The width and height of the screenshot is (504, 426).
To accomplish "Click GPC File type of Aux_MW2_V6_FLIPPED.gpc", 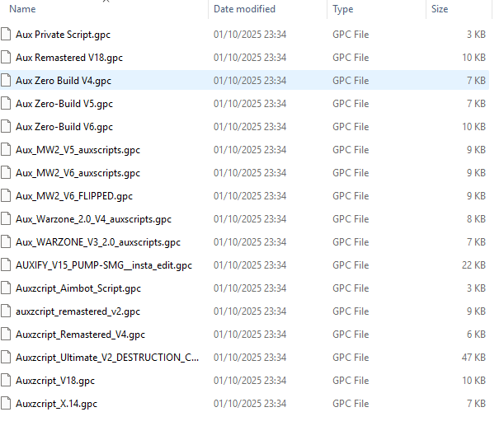I will (351, 196).
